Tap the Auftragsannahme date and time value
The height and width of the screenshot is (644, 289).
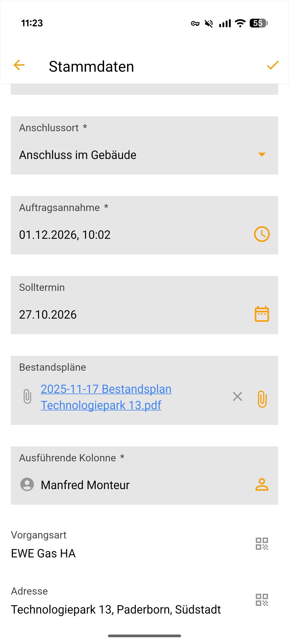[65, 235]
